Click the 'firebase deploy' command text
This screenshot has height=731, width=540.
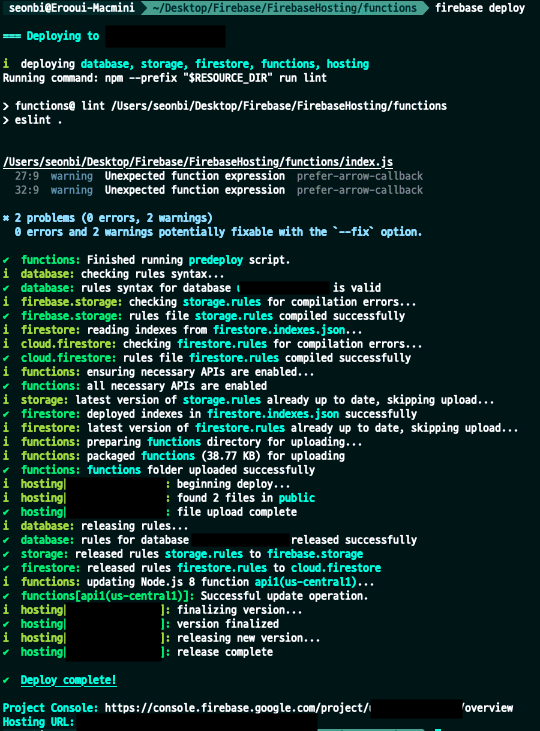tap(480, 8)
